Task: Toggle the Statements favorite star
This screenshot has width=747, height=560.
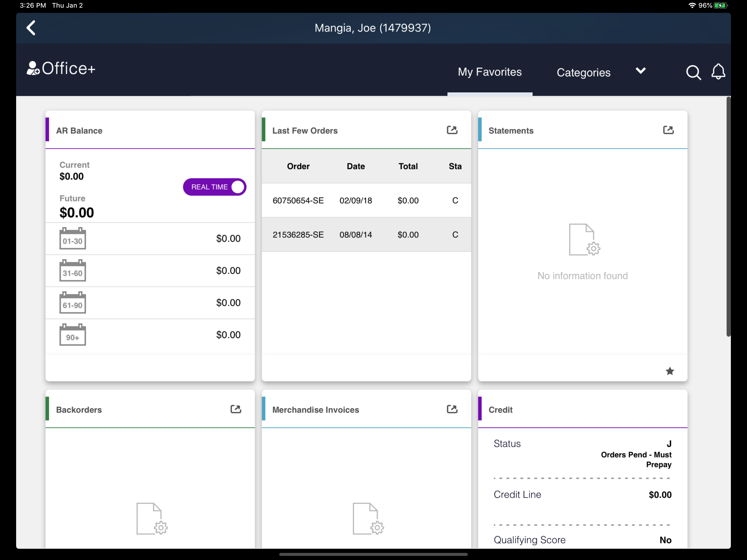Action: 670,371
